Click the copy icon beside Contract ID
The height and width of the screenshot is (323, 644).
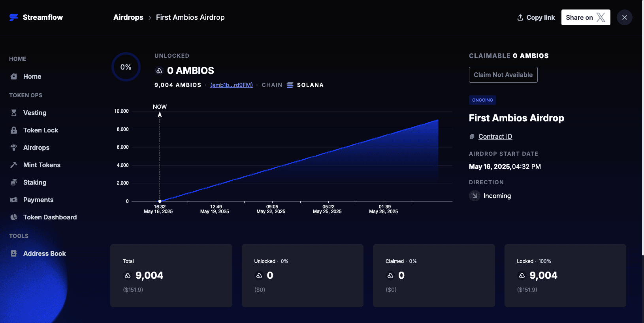(x=472, y=136)
